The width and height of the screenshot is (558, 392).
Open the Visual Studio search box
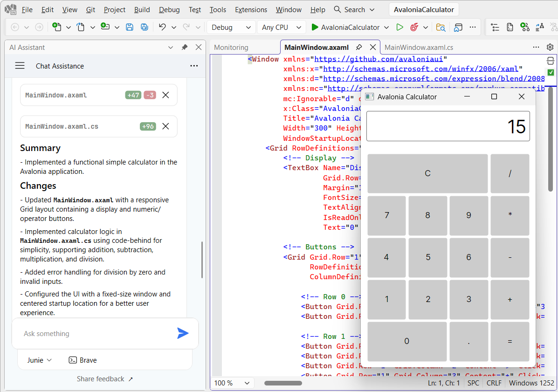[x=354, y=10]
